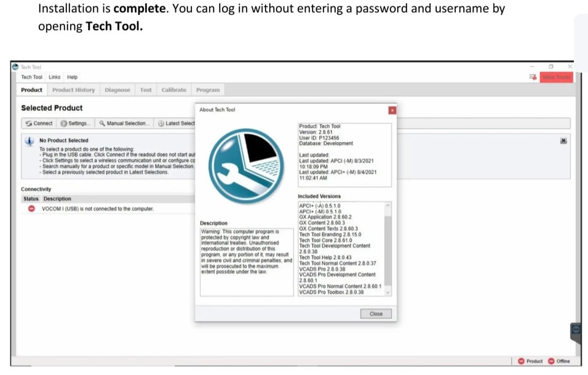Select 'GX Content Texts 2.8.60.3' entry
This screenshot has height=375, width=588.
(x=328, y=228)
